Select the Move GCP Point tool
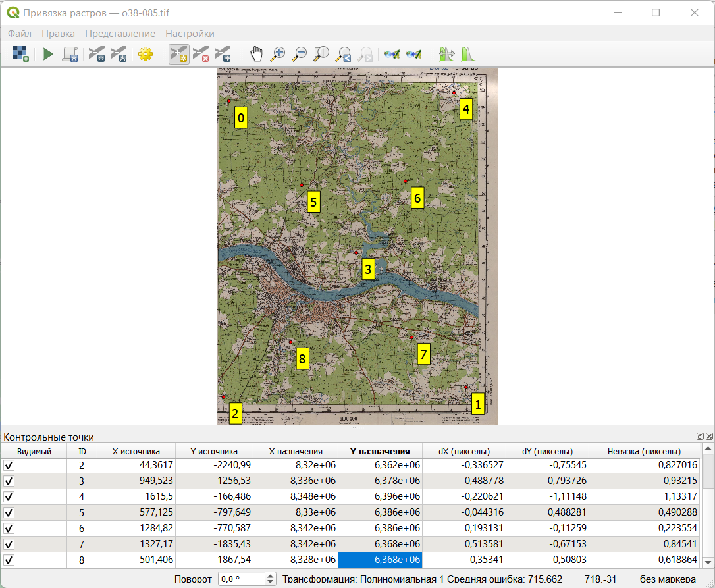Screen dimensions: 715x588 (223, 54)
